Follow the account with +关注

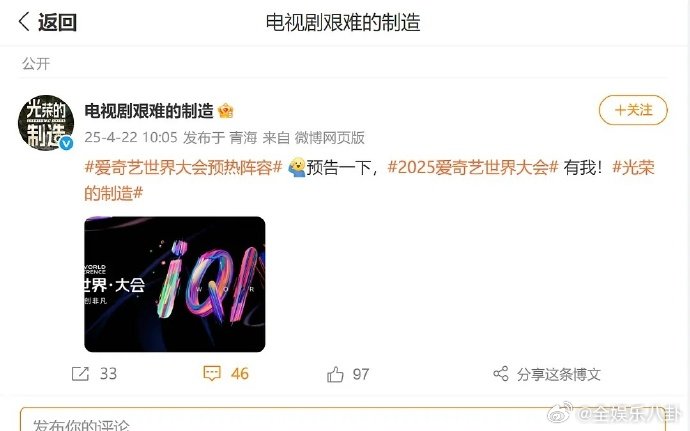pyautogui.click(x=633, y=110)
